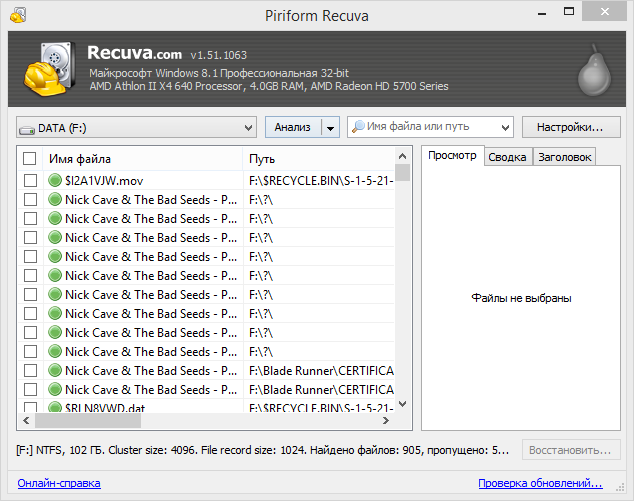
Task: Click the Piriform pear logo
Action: pos(594,70)
